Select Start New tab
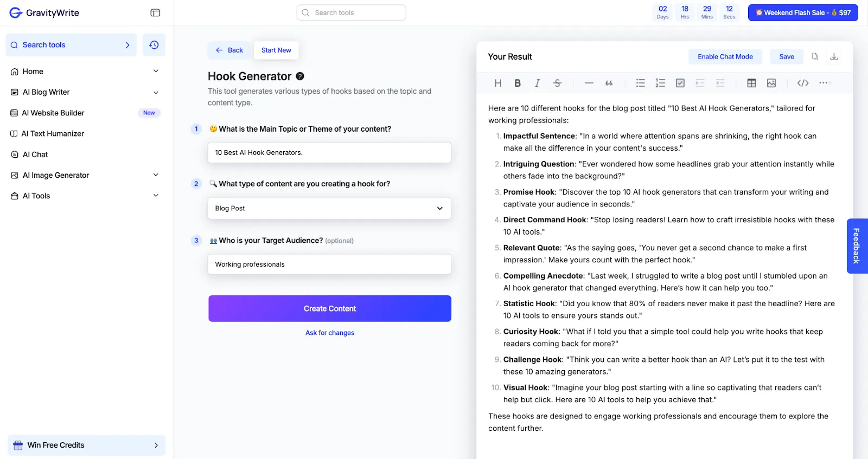This screenshot has height=459, width=868. point(276,50)
